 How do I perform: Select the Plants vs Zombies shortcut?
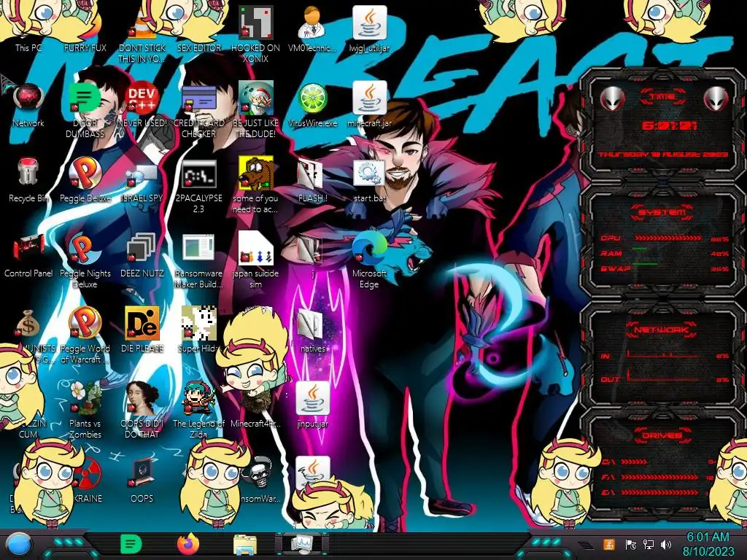pos(85,411)
